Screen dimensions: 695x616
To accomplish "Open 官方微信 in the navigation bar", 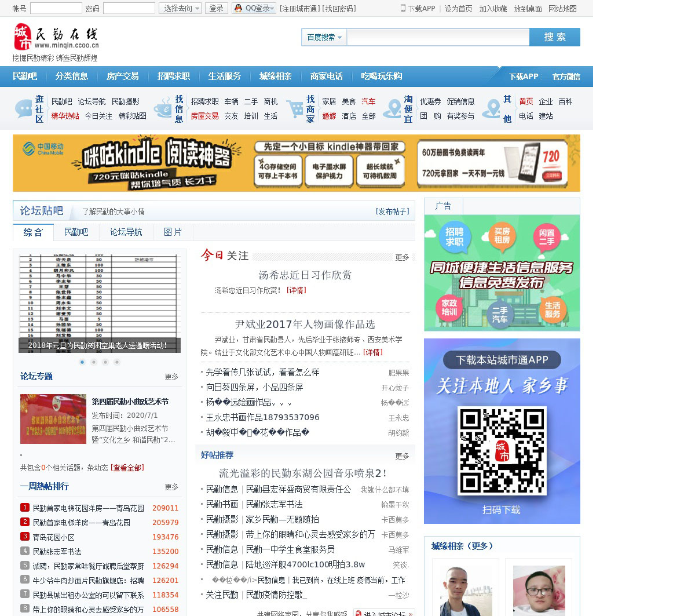I will pos(566,76).
